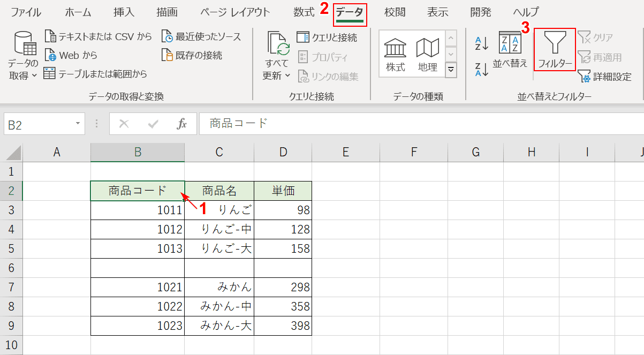Select column B header
The height and width of the screenshot is (355, 644).
138,153
